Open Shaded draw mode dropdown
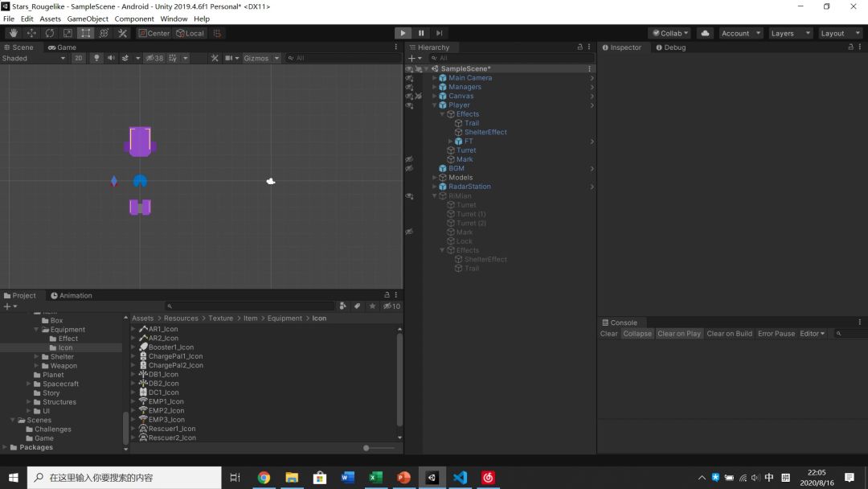This screenshot has height=489, width=868. coord(33,58)
